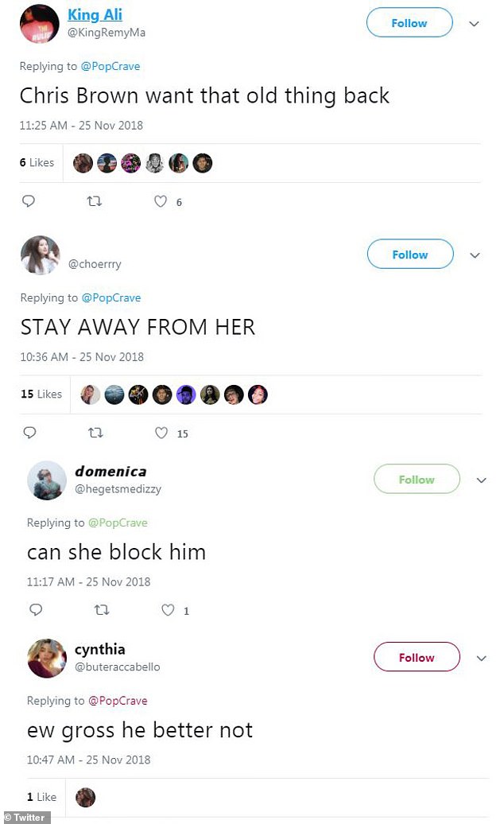
Task: Retweet the Chris Brown tweet by King Ali
Action: [94, 200]
